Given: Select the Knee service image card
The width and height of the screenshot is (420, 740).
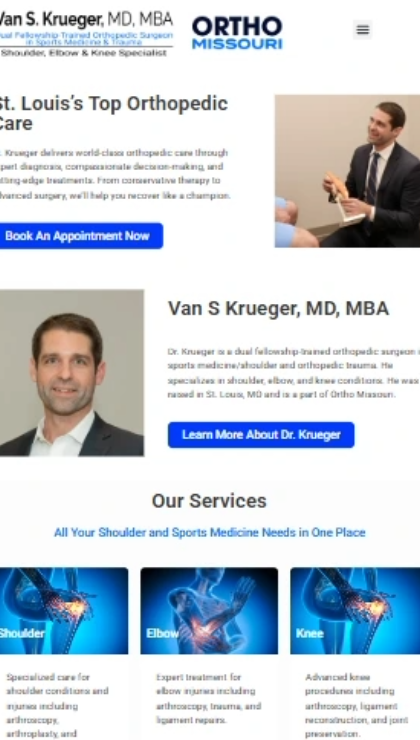Looking at the screenshot, I should [x=355, y=611].
